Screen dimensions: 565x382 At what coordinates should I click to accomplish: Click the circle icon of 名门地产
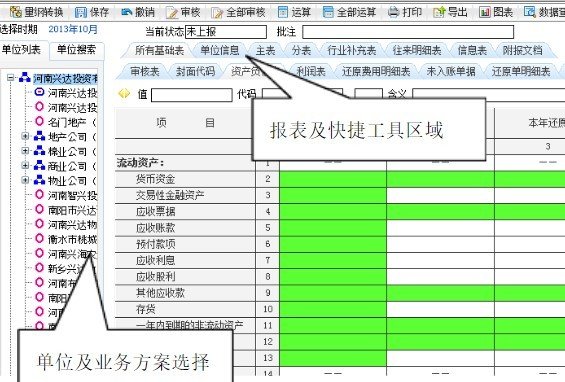tap(39, 121)
